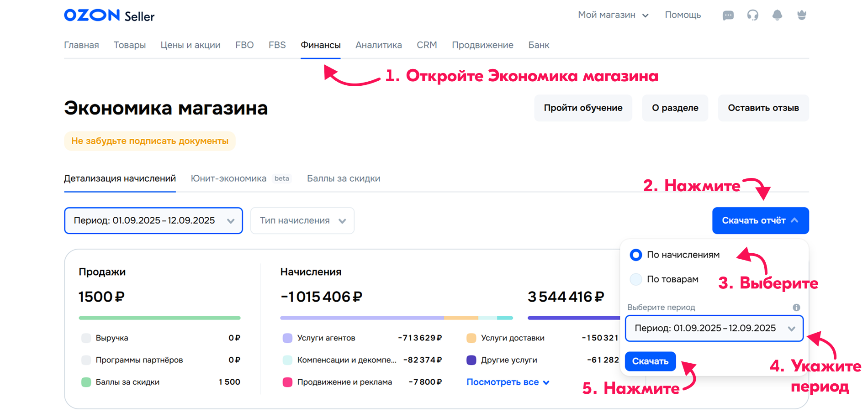Screen dimensions: 868x418
Task: Click the crown premium icon
Action: (801, 16)
